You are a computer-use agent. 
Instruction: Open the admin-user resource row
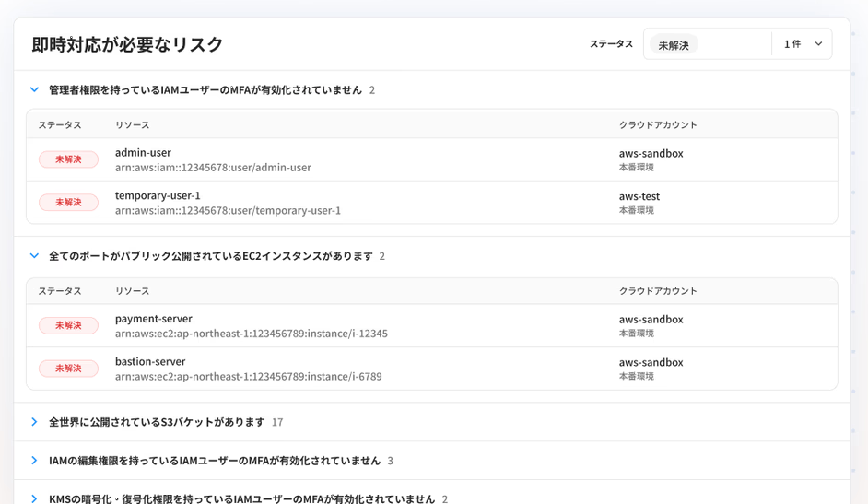[x=143, y=153]
